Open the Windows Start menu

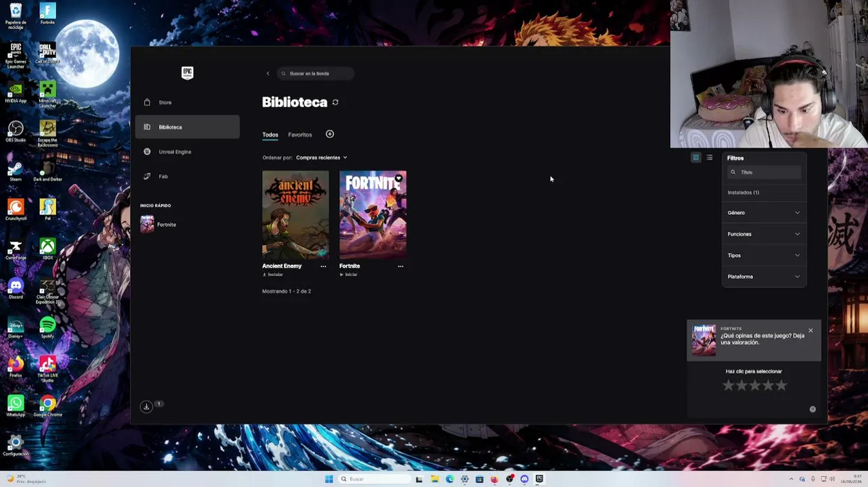329,479
